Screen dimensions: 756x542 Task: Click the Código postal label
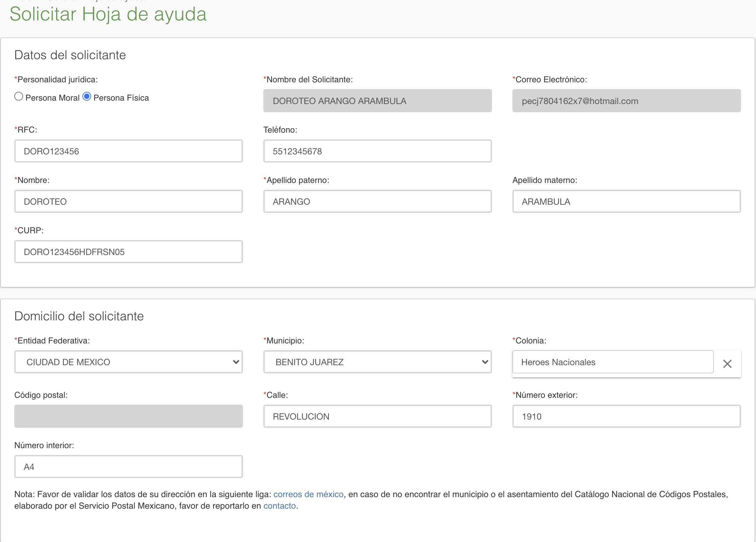point(41,395)
